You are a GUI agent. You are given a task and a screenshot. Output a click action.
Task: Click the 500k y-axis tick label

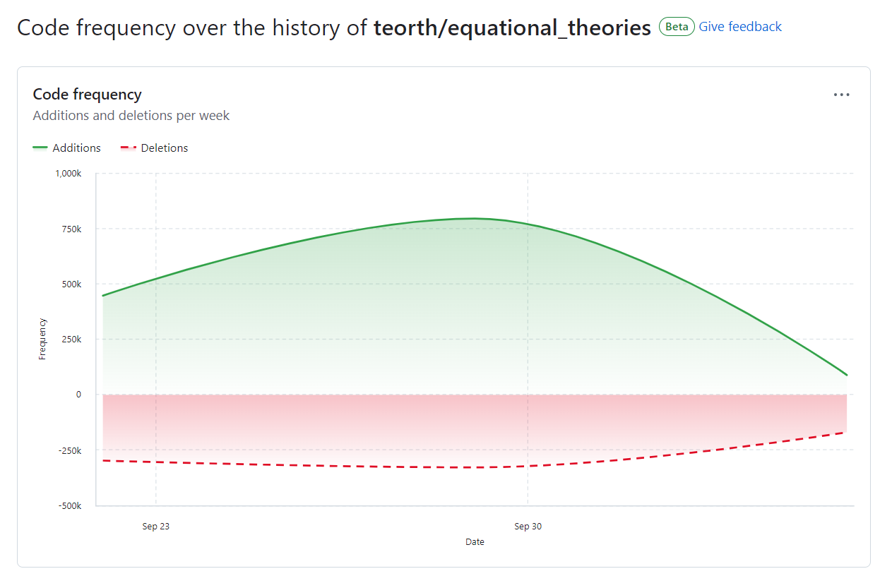[70, 284]
